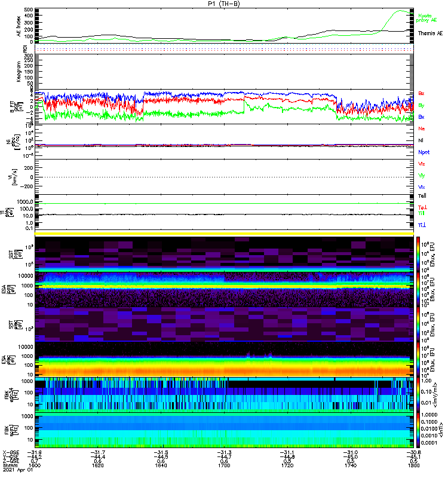
Task: Click the 500 tick on AE Index axis
Action: (x=29, y=10)
